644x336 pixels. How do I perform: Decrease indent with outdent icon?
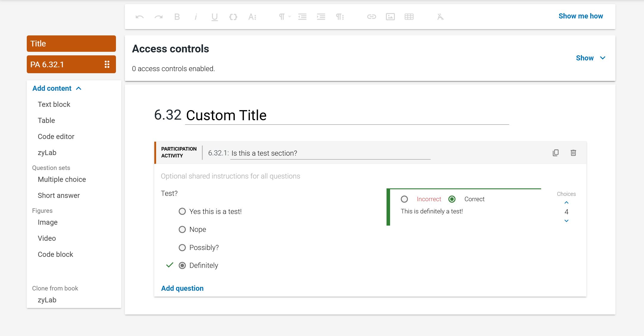[x=302, y=17]
